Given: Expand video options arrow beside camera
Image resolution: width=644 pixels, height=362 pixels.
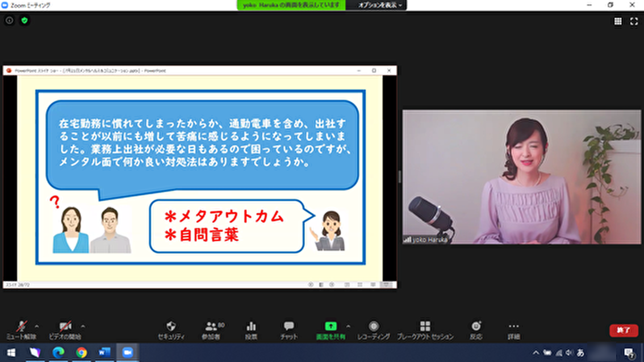Looking at the screenshot, I should pos(83,326).
